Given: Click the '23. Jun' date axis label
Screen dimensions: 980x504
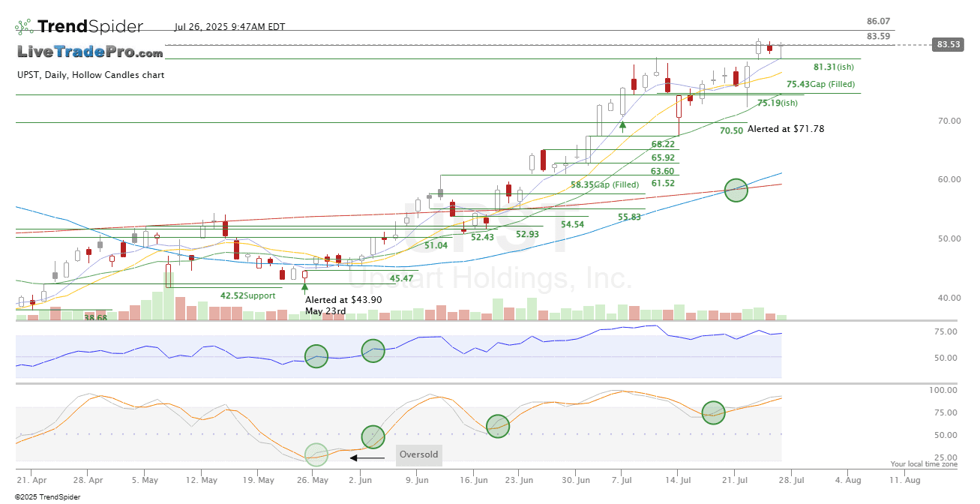Looking at the screenshot, I should tap(517, 479).
